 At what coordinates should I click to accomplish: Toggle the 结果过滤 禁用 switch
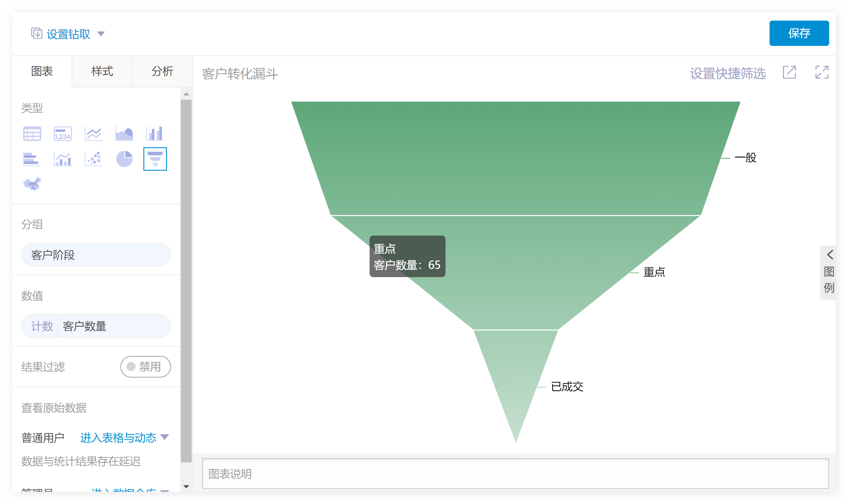click(145, 367)
